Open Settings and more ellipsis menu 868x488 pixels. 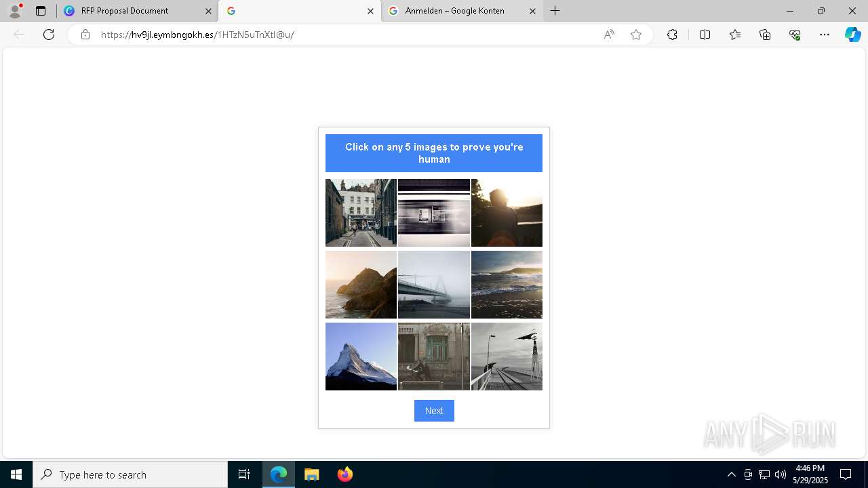coord(825,35)
